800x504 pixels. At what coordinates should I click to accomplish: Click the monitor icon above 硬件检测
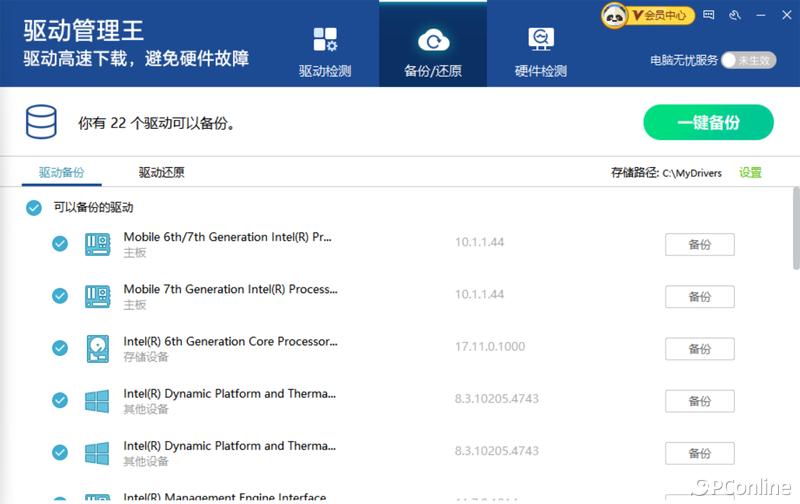[x=541, y=39]
